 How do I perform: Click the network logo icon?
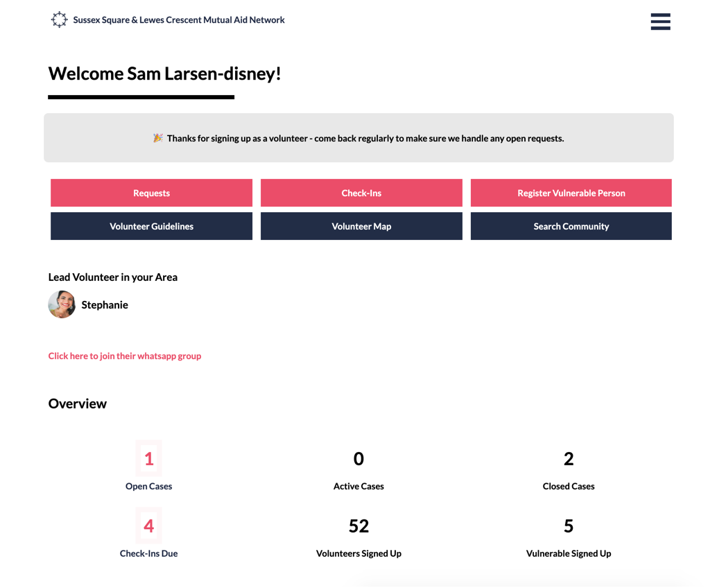(60, 20)
